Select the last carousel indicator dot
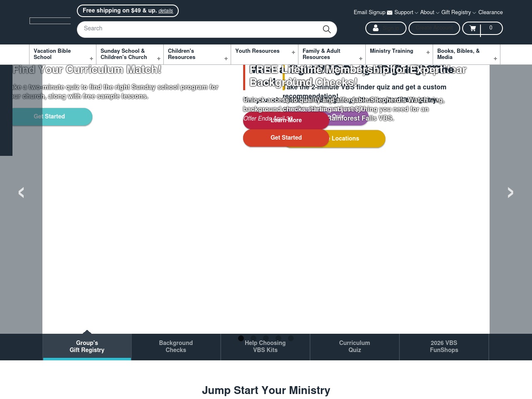The width and height of the screenshot is (532, 399). (291, 338)
